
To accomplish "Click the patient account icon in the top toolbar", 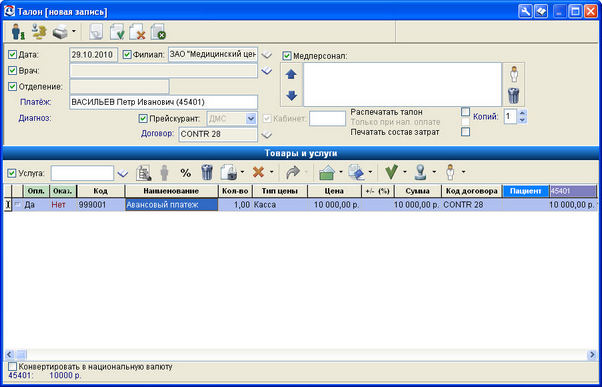I will pos(18,32).
